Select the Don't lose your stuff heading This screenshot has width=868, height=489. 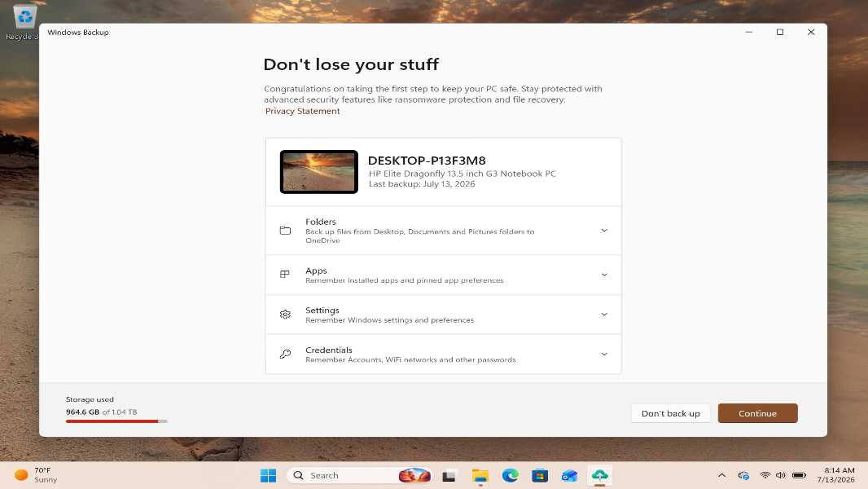point(351,64)
